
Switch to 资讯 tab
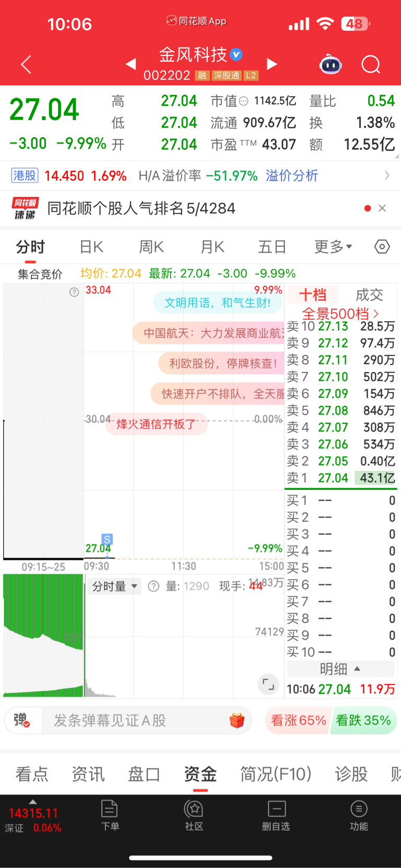point(88,773)
